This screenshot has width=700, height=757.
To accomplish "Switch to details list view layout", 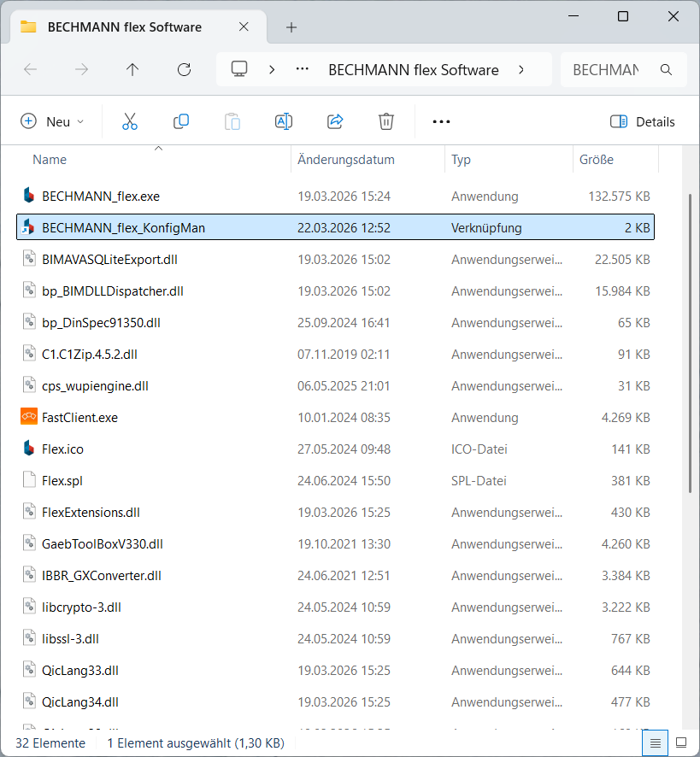I will (656, 742).
